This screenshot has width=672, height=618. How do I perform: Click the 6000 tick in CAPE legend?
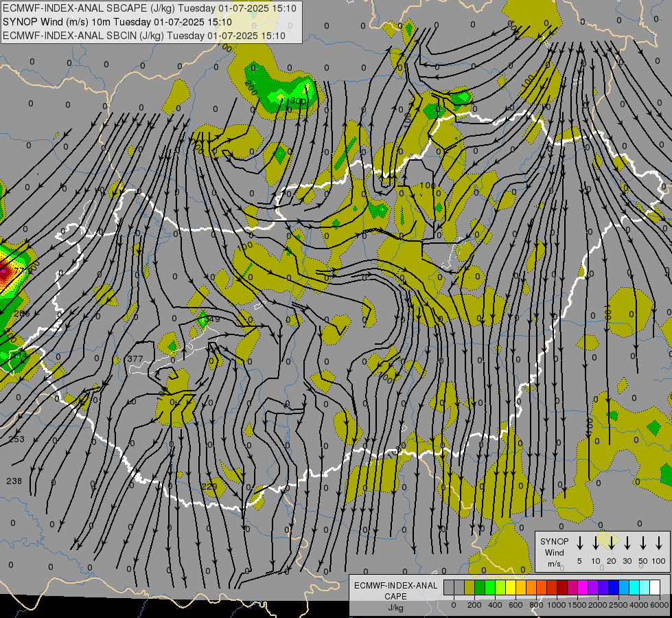[659, 605]
